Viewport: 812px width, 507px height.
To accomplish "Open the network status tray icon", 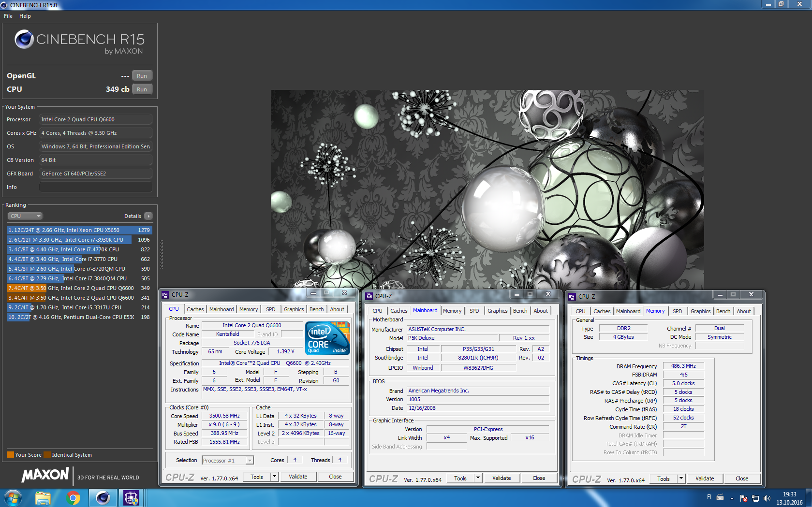I will [x=755, y=498].
